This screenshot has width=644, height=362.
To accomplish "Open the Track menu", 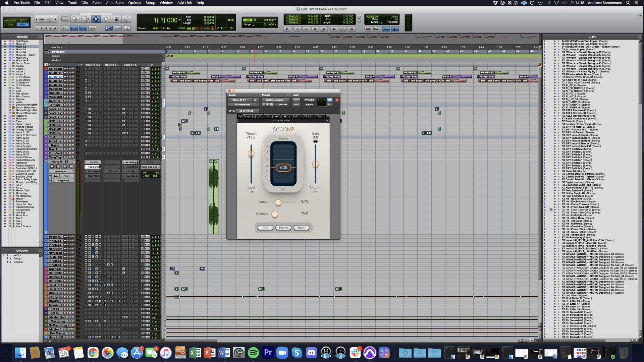I will coord(72,3).
